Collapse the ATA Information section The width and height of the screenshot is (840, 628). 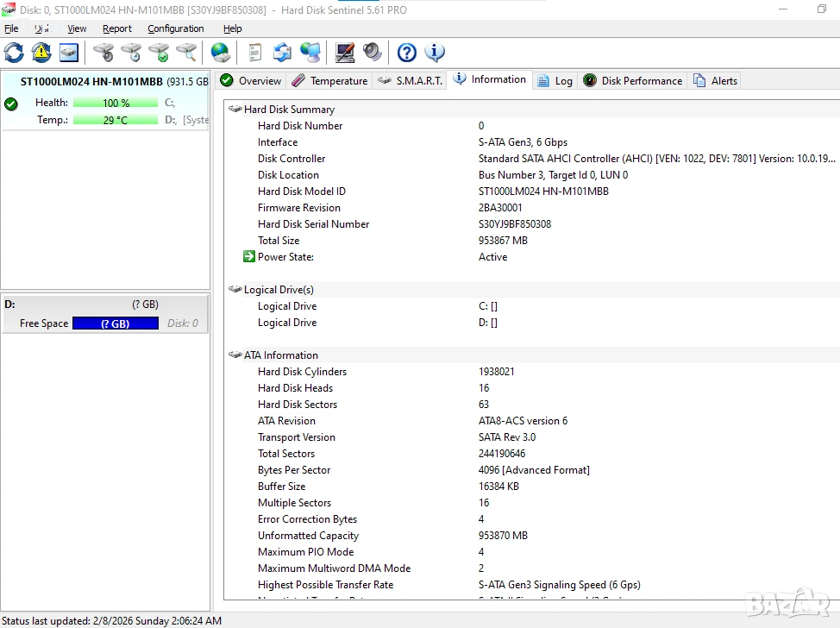235,355
